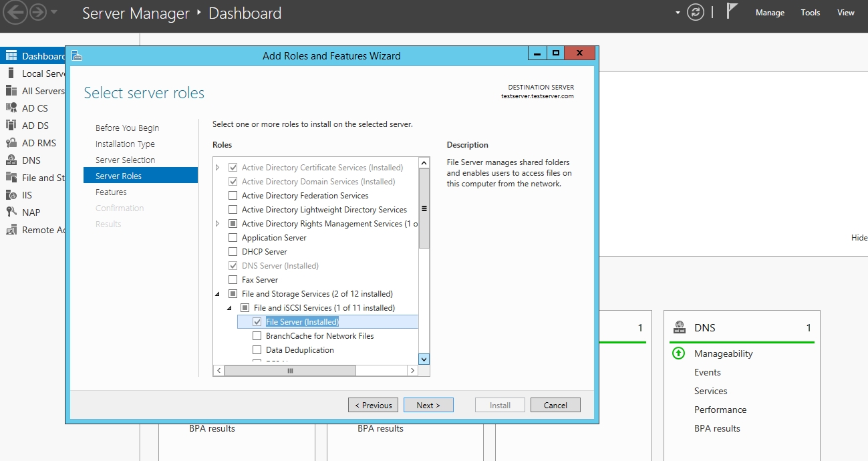Click the roles list scroll down arrow
Screen dimensions: 868x461
click(424, 359)
